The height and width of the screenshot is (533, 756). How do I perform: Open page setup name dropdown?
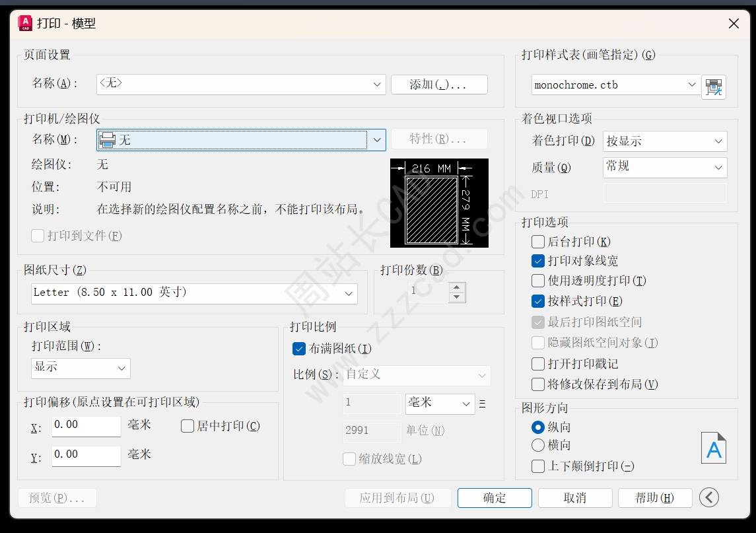(x=241, y=85)
